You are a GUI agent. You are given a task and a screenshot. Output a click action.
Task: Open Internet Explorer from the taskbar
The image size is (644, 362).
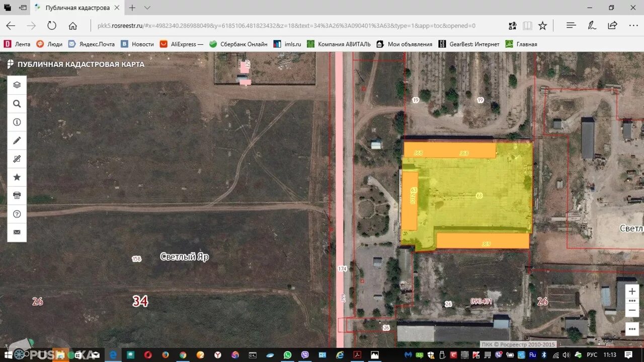(x=340, y=354)
